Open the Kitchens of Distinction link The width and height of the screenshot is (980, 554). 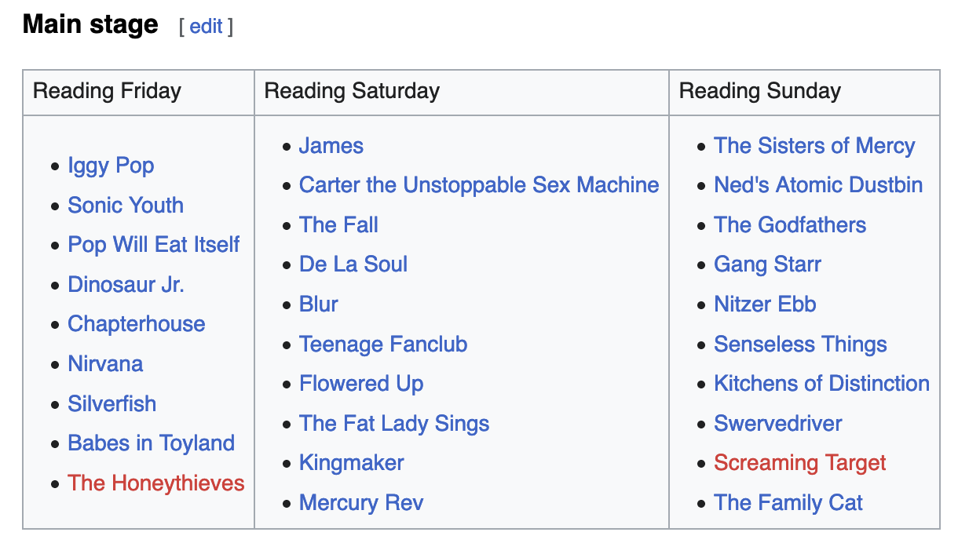(821, 384)
